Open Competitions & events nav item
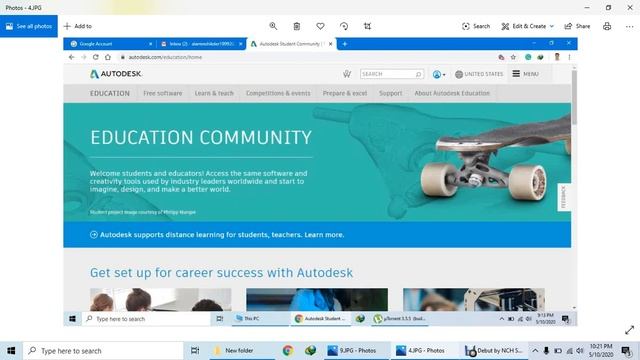Screen dimensions: 640x360 click(x=278, y=93)
